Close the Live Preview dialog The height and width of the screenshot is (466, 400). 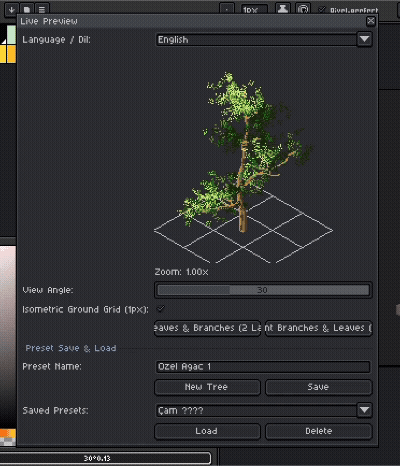(371, 21)
